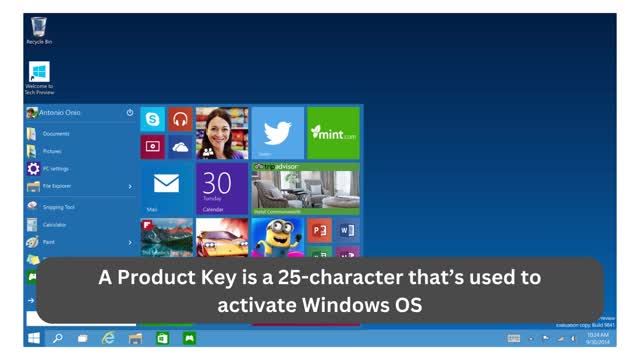Open Search from the taskbar magnifier
This screenshot has width=640, height=360.
click(x=58, y=338)
